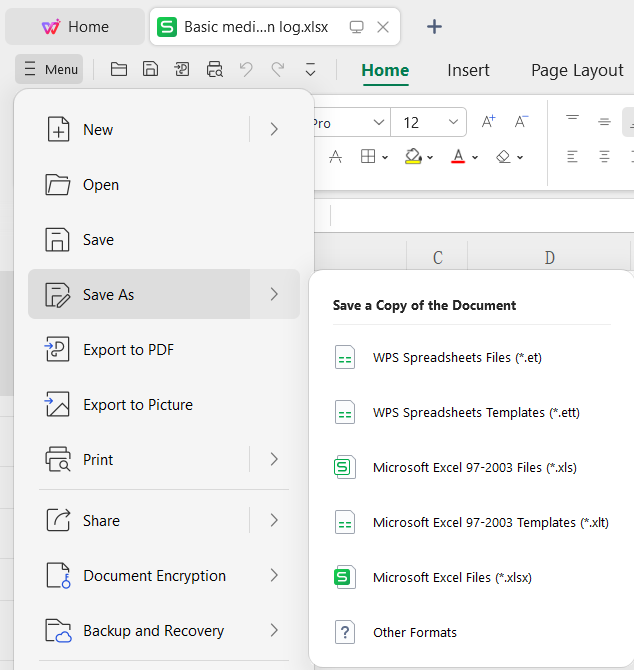This screenshot has height=670, width=634.
Task: Click the Undo arrow icon
Action: pos(246,69)
